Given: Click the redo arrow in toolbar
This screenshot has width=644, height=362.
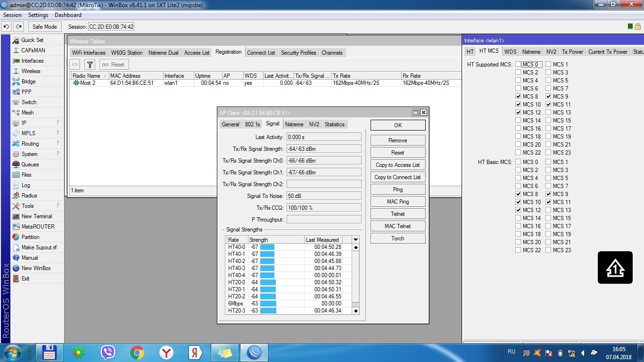Looking at the screenshot, I should coord(18,27).
